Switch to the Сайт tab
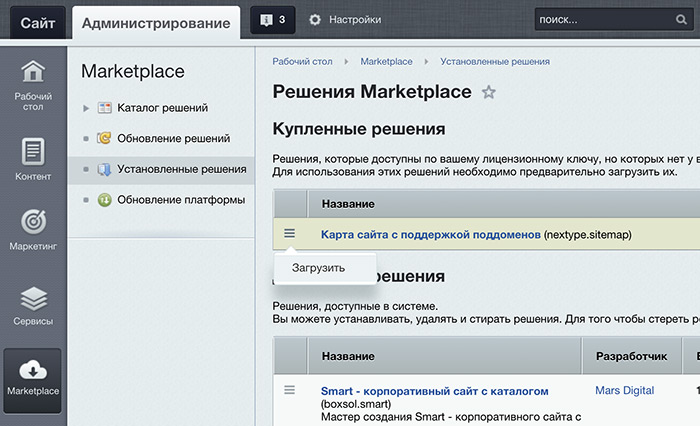 coord(38,23)
